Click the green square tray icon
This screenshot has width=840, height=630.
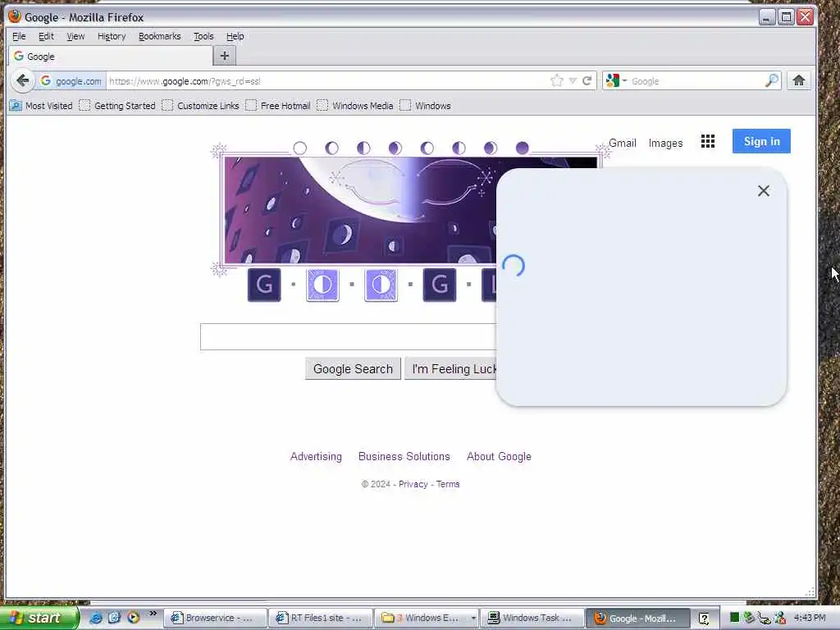click(x=734, y=618)
